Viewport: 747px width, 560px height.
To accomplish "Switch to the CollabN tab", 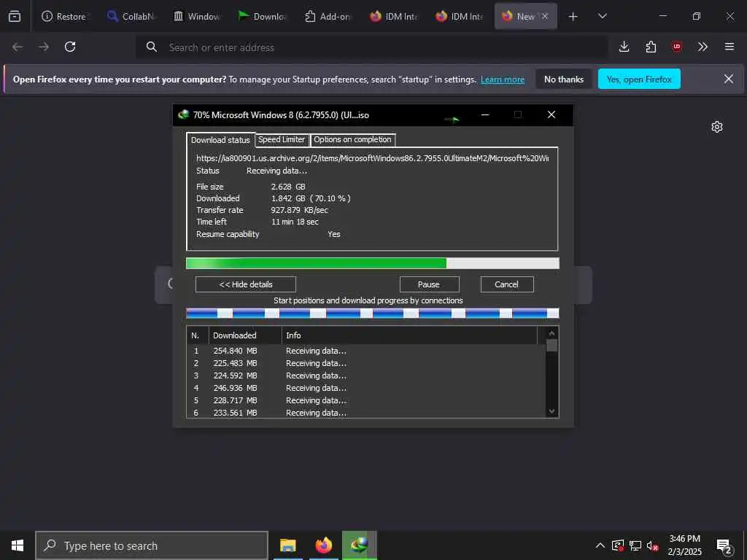I will pos(130,16).
